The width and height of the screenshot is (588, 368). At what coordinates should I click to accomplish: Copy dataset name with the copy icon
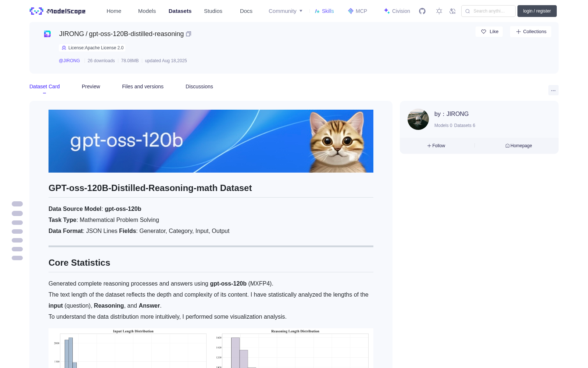pos(189,34)
